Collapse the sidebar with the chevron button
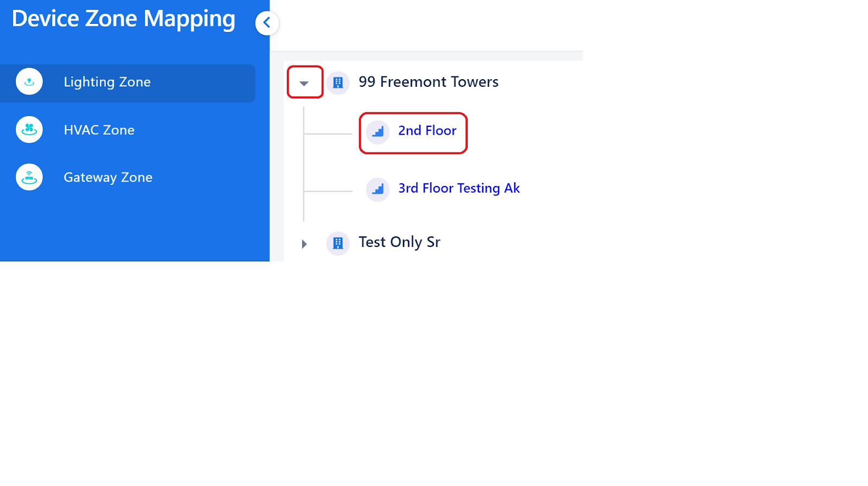The width and height of the screenshot is (868, 486). (267, 23)
